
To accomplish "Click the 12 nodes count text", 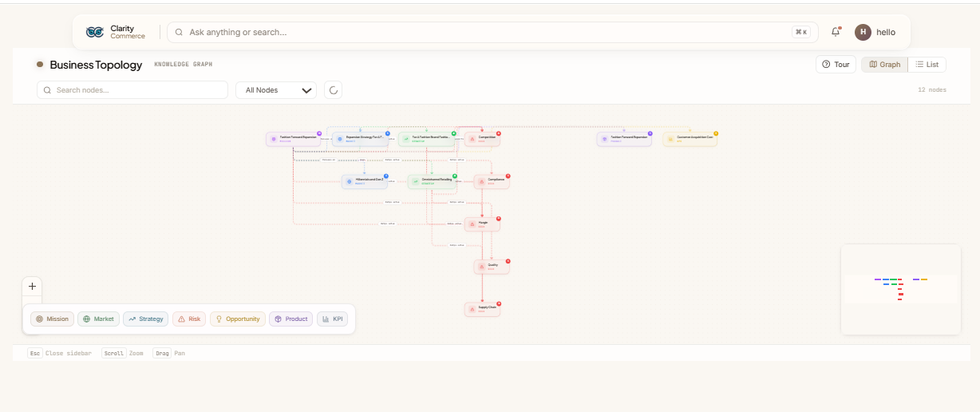I will (x=932, y=90).
